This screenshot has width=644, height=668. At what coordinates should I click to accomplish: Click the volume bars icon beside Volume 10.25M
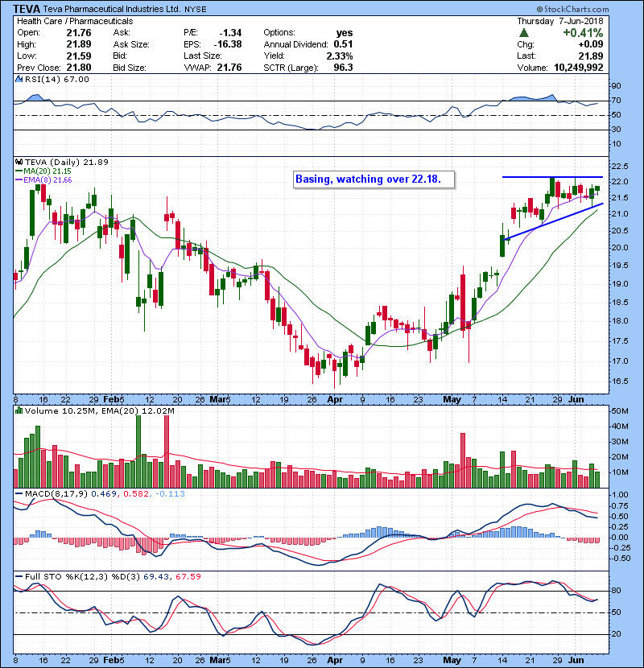pos(19,411)
